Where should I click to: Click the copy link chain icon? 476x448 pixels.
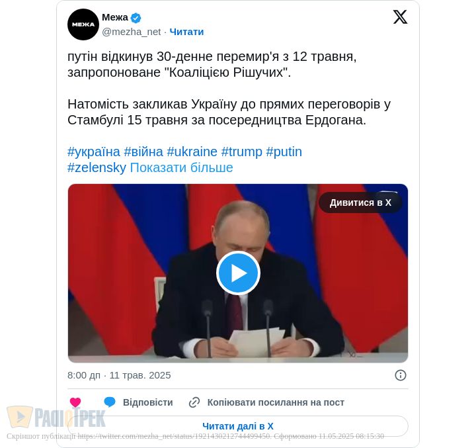click(194, 402)
